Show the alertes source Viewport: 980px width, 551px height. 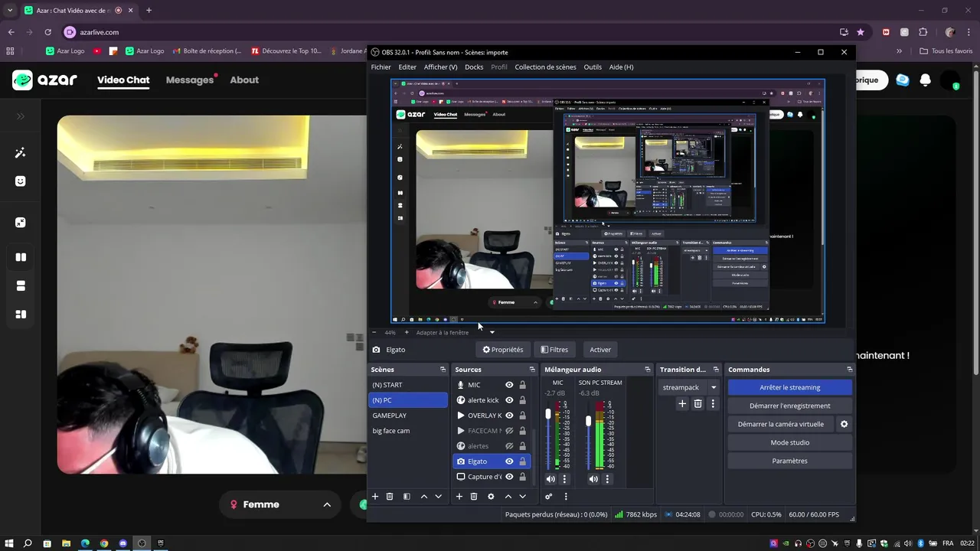pyautogui.click(x=509, y=446)
